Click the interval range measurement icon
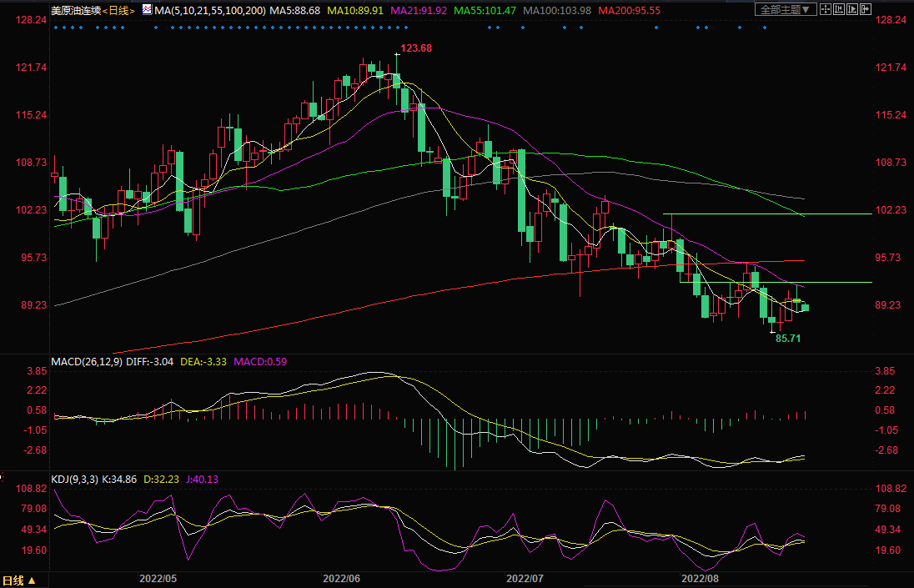914x588 pixels. tap(839, 9)
